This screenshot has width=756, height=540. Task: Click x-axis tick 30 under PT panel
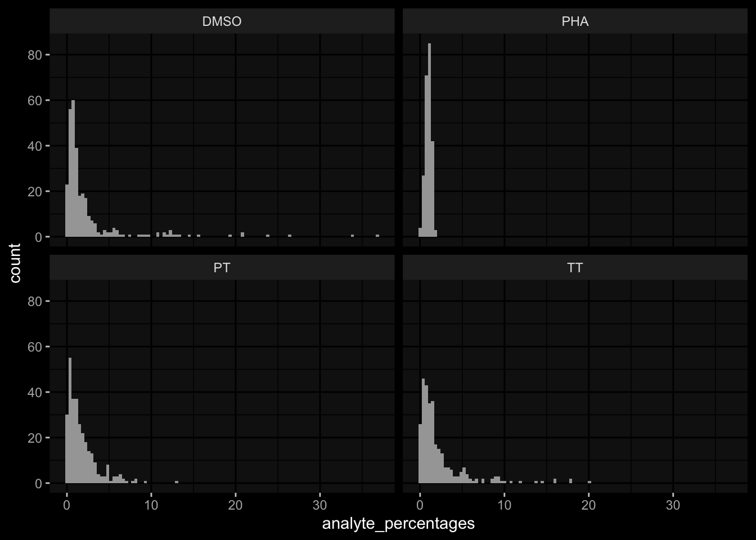(x=320, y=505)
